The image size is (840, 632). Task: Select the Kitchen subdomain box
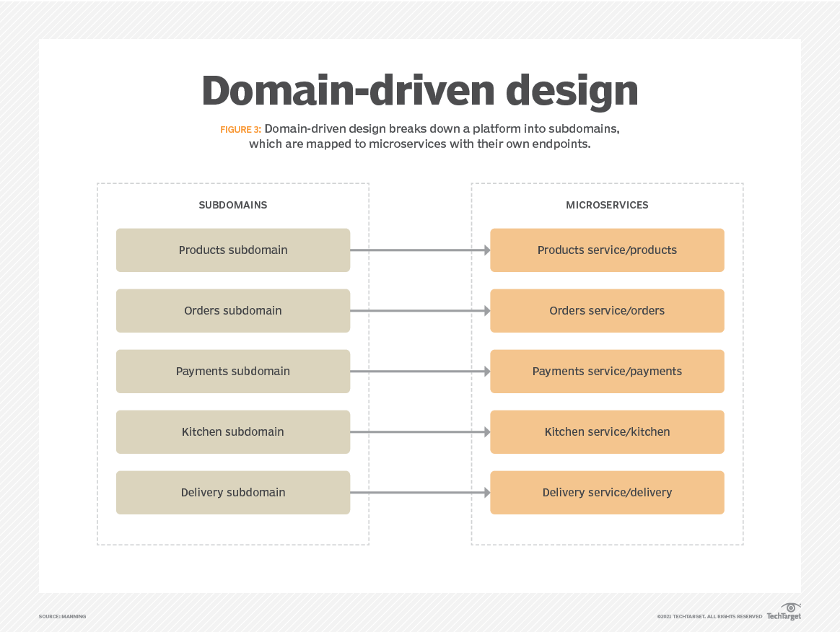click(233, 431)
